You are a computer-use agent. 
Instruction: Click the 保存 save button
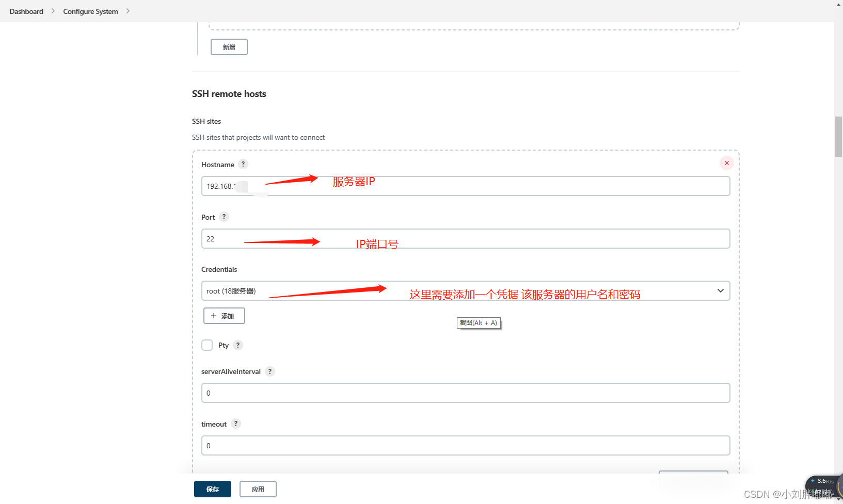tap(212, 489)
